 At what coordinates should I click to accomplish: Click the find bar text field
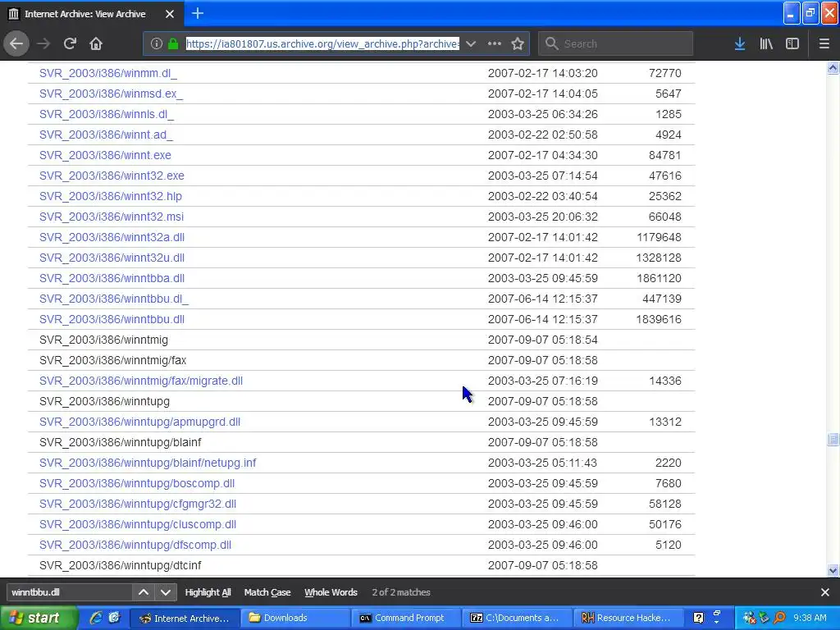click(x=69, y=592)
